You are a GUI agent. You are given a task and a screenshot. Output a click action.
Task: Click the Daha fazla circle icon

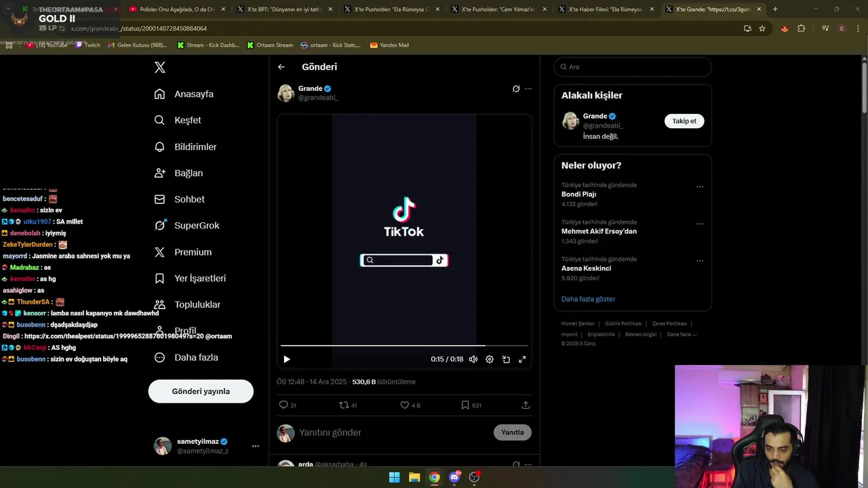point(159,357)
